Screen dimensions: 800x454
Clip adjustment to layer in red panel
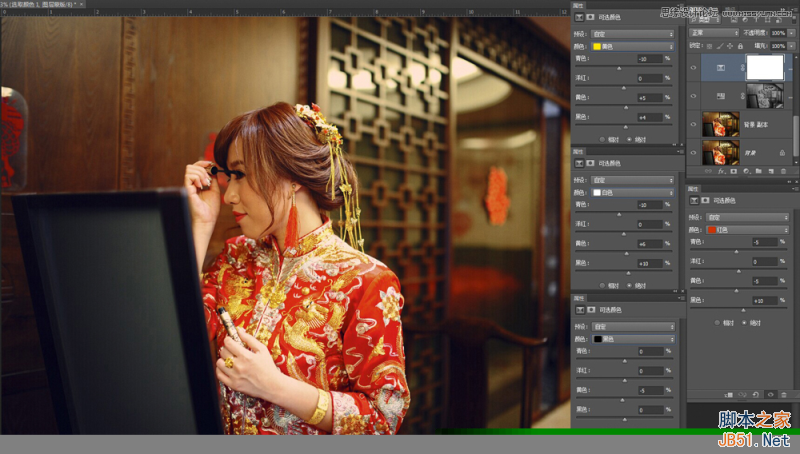pos(729,395)
